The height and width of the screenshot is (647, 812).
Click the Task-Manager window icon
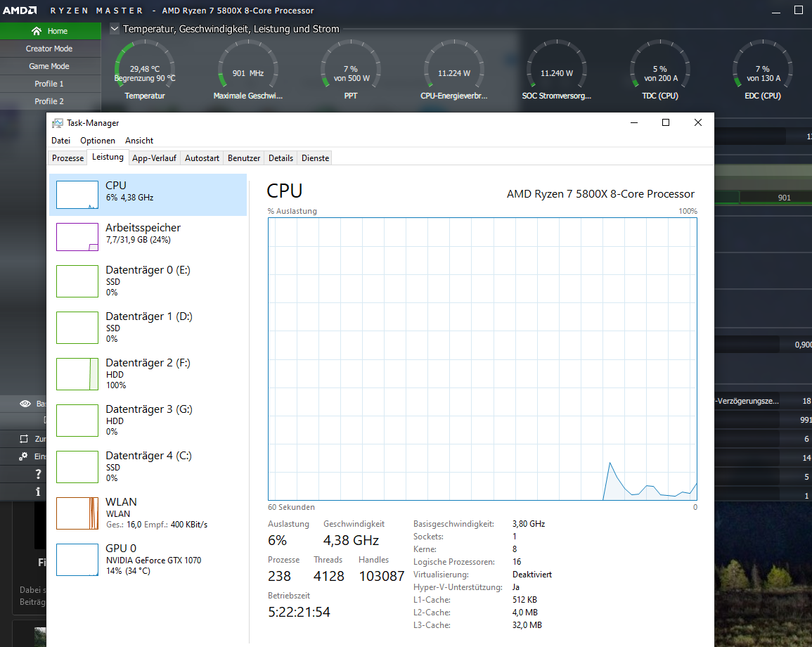(58, 123)
